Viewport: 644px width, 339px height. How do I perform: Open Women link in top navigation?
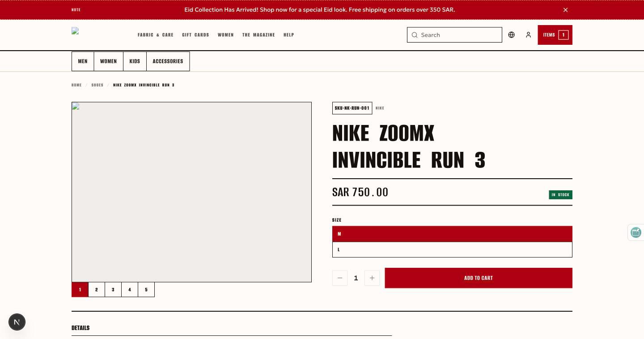tap(226, 35)
